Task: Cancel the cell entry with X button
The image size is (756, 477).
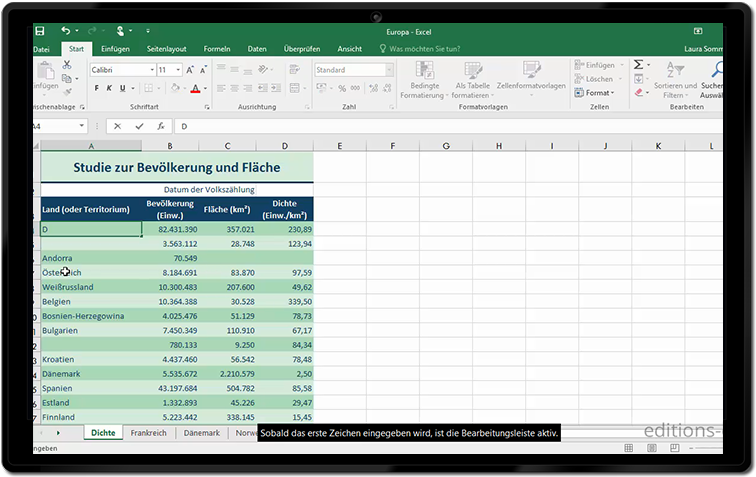Action: point(117,127)
